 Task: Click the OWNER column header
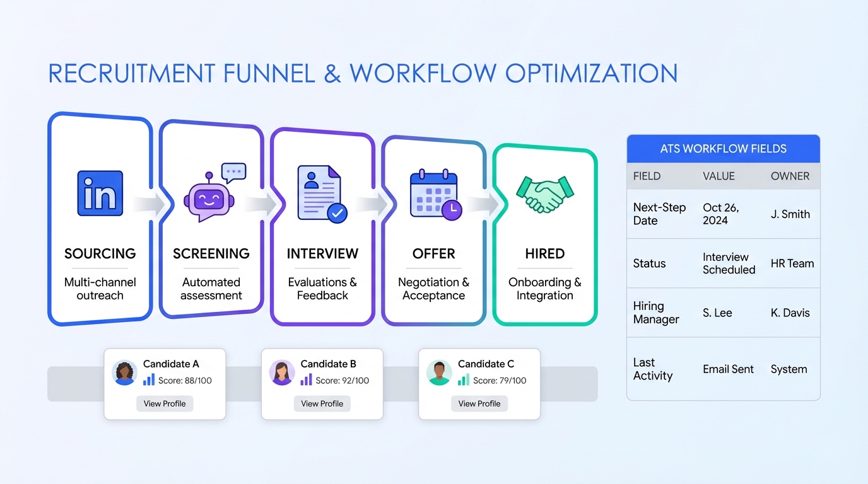790,176
